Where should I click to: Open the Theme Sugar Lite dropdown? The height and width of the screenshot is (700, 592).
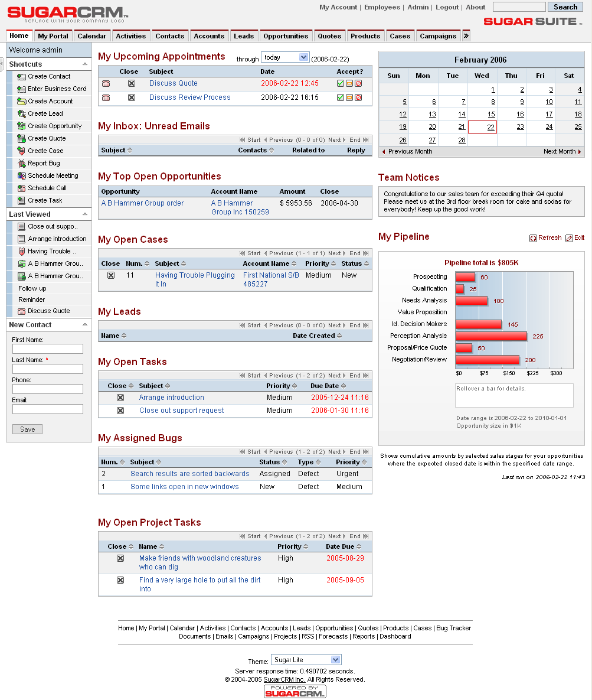306,660
